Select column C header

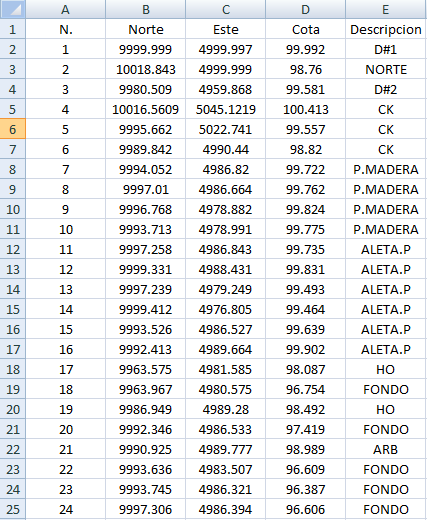coord(226,9)
